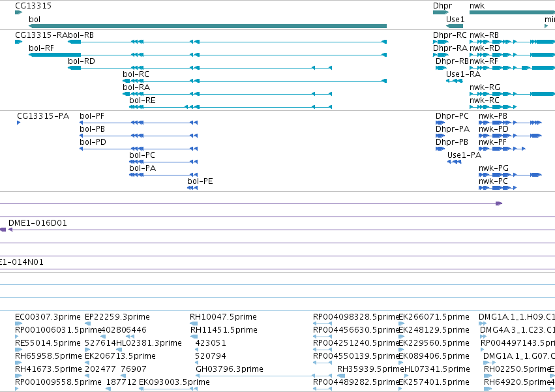Select the Dhpr-RB transcript label
The width and height of the screenshot is (555, 392).
[x=452, y=61]
